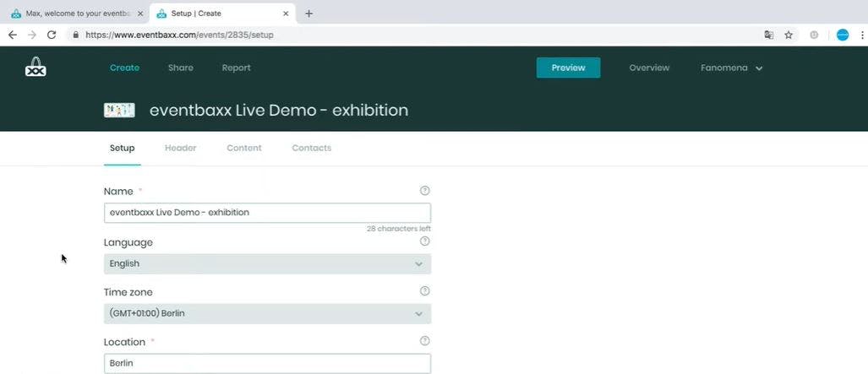Screen dimensions: 868x374
Task: Open the blue browser profile avatar
Action: pos(843,35)
